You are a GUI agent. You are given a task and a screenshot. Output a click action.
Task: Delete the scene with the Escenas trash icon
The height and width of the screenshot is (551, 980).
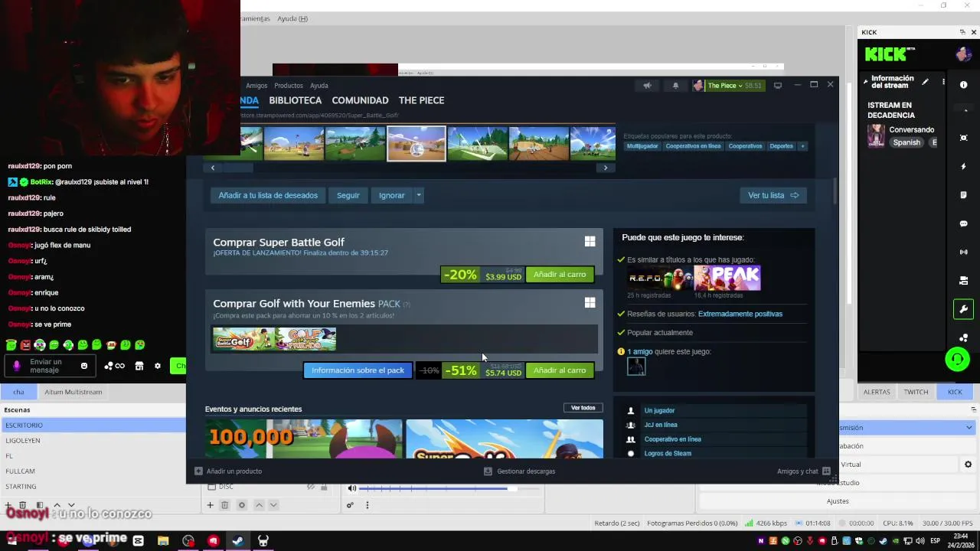pyautogui.click(x=22, y=505)
